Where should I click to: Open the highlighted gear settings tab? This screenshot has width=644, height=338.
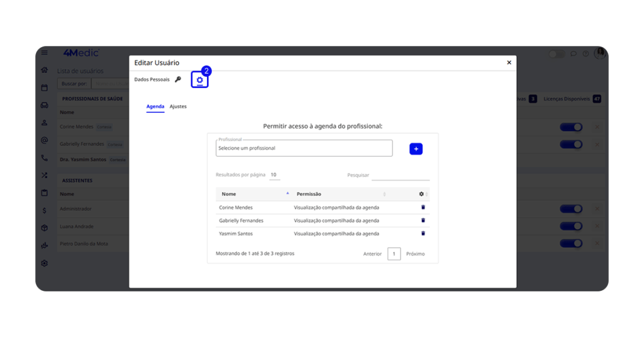pyautogui.click(x=199, y=80)
